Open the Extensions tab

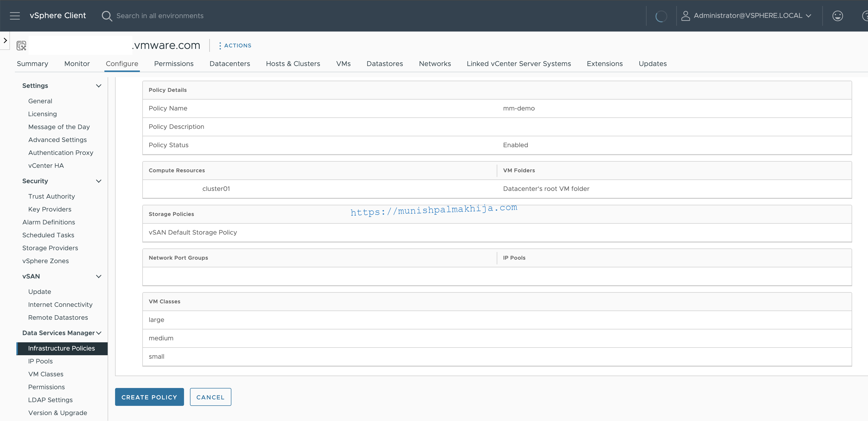point(605,64)
